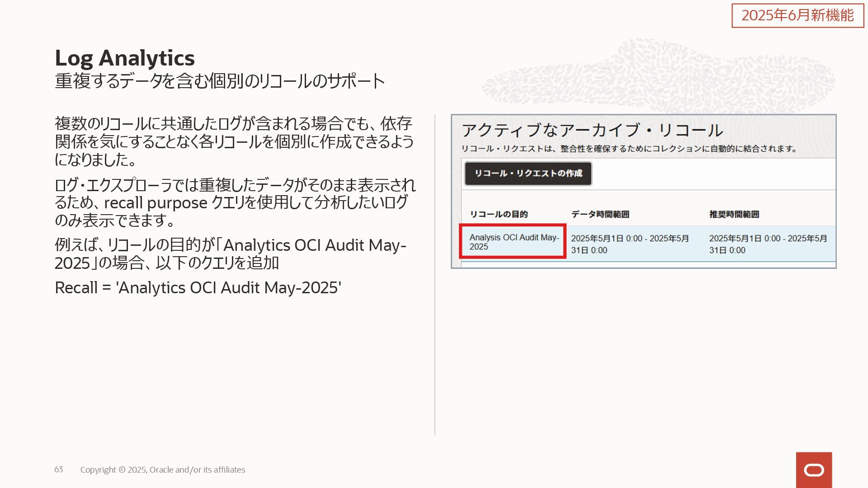
Task: Click the Log Analytics slide title
Action: pos(125,58)
